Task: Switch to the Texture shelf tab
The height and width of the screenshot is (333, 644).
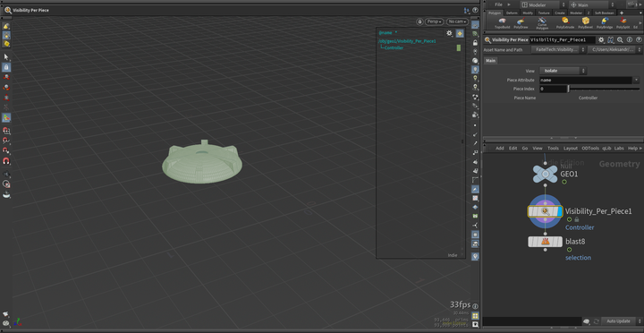Action: [x=544, y=13]
